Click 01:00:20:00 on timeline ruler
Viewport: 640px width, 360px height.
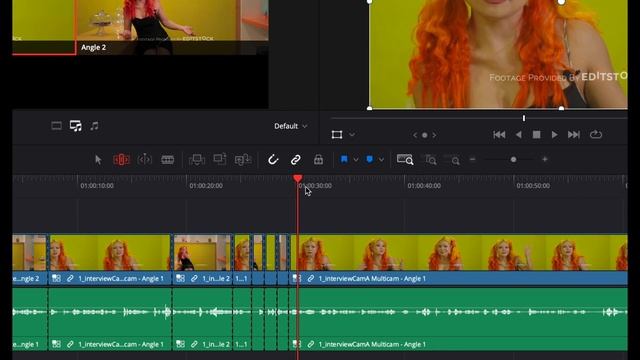coord(206,186)
